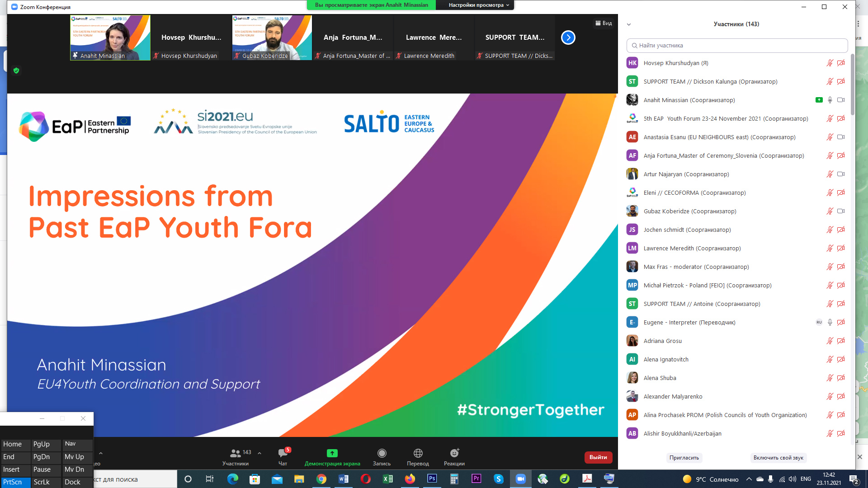Click the Найти участника search field
Screen dimensions: 868x488
[x=737, y=45]
